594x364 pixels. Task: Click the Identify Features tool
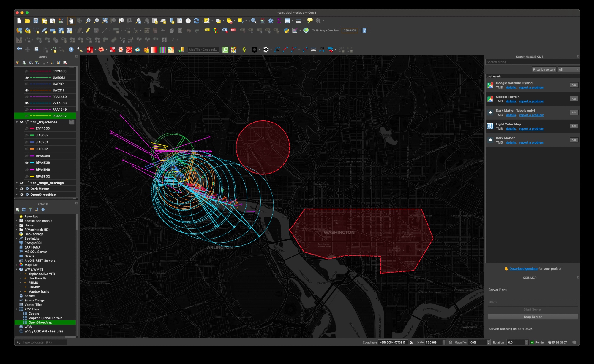[x=254, y=21]
